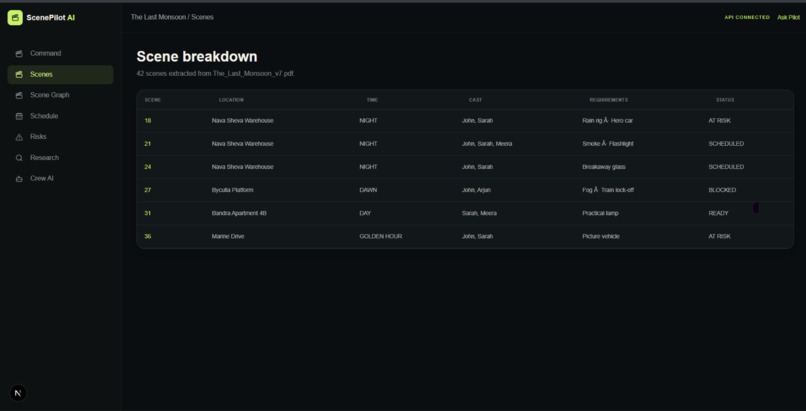Screen dimensions: 806x411
Task: Click the TIME column header
Action: click(372, 100)
